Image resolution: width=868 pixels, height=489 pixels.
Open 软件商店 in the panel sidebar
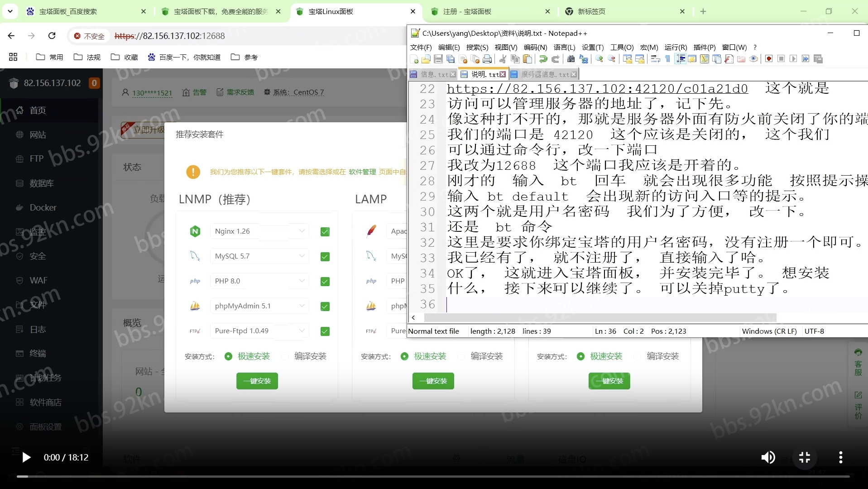pos(45,402)
